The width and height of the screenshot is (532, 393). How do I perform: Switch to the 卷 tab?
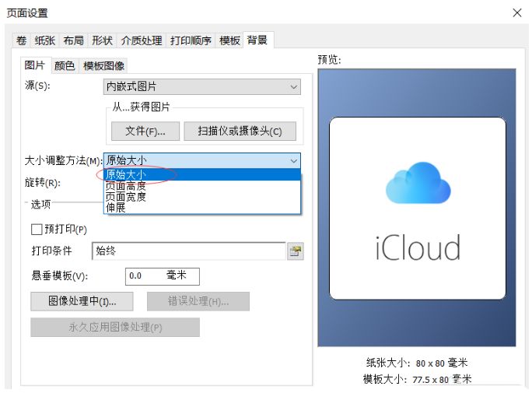pyautogui.click(x=21, y=40)
